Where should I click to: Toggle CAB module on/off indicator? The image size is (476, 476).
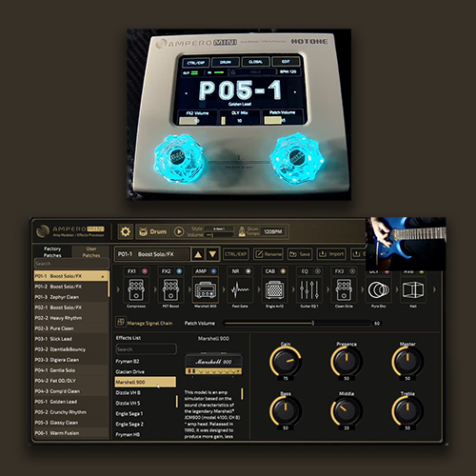click(283, 271)
